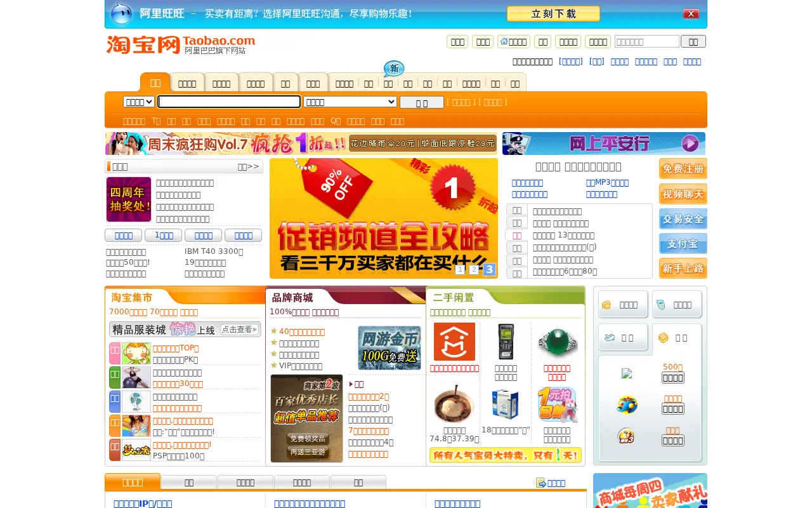Open the 品牌商城 section tab
Screen dimensions: 812x508
coord(292,297)
